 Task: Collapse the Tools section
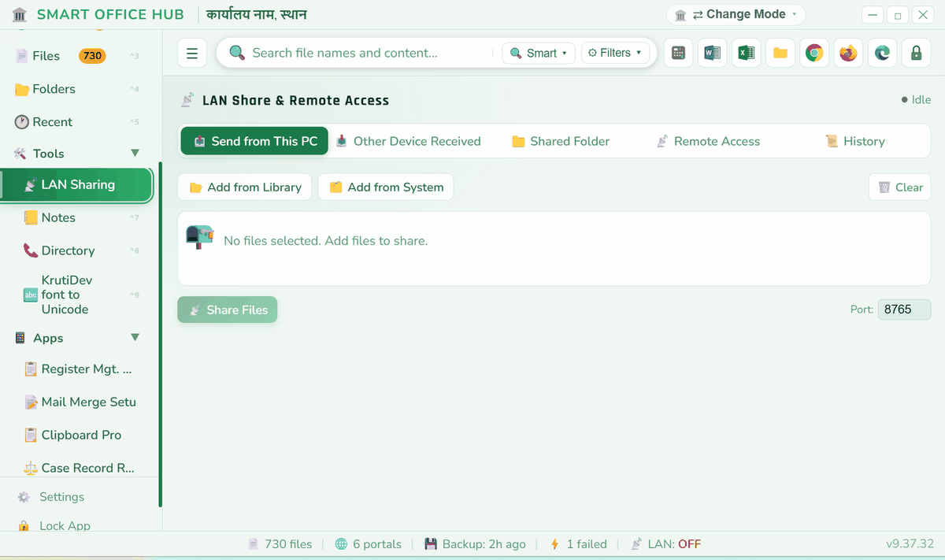pos(135,154)
